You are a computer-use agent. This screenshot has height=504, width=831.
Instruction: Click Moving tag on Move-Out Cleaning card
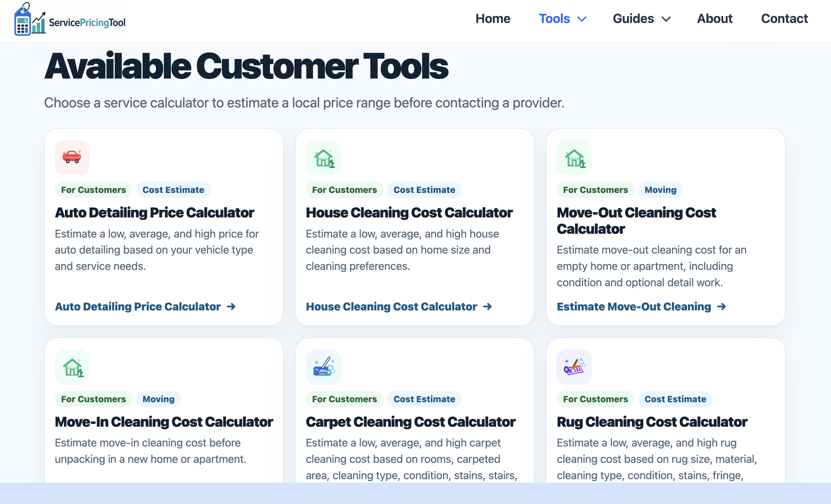(660, 190)
